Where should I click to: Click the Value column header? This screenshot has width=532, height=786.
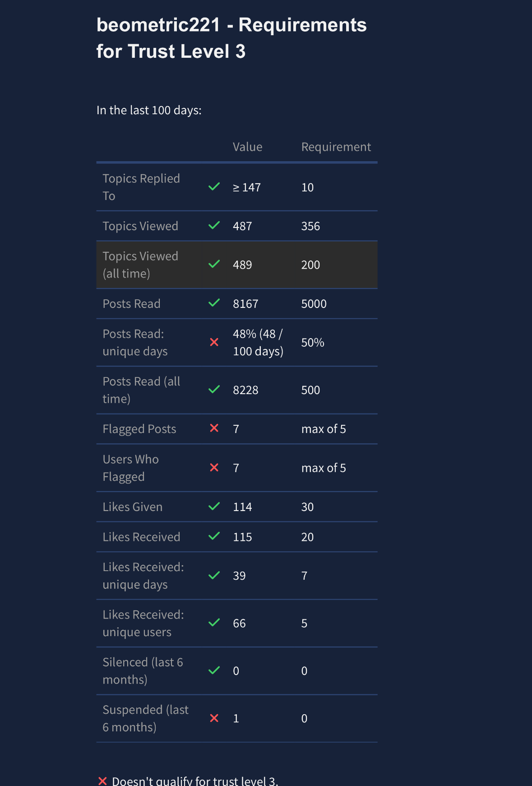click(x=247, y=147)
